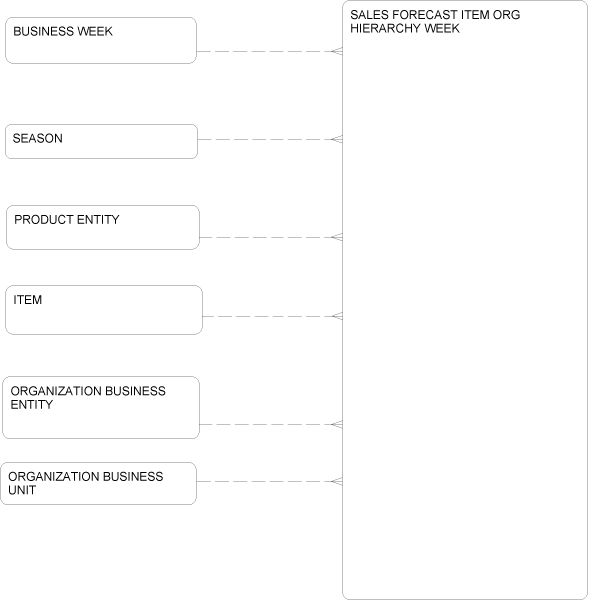Select the BUSINESS WEEK entity box
Image resolution: width=594 pixels, height=605 pixels.
click(102, 41)
